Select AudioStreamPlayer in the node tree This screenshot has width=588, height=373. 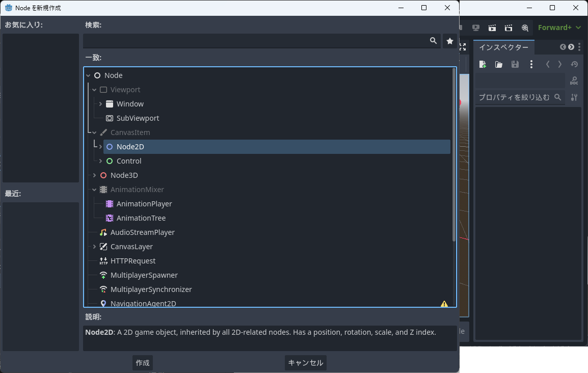pyautogui.click(x=143, y=232)
